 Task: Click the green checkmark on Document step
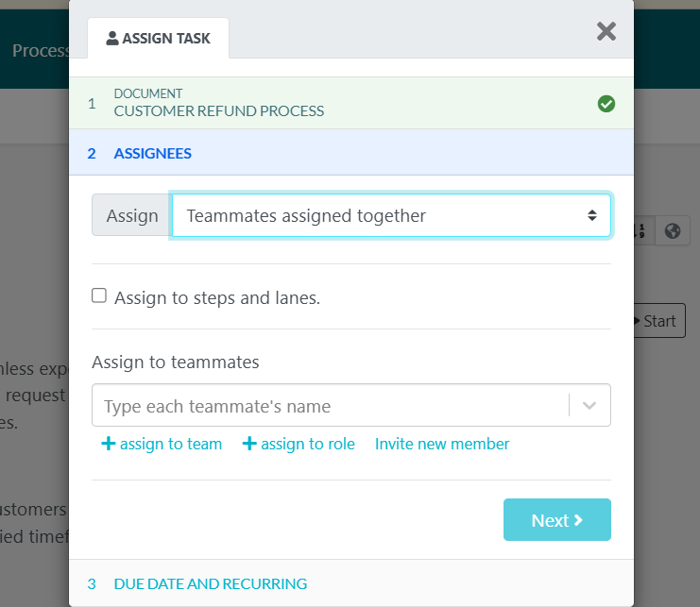(x=606, y=104)
